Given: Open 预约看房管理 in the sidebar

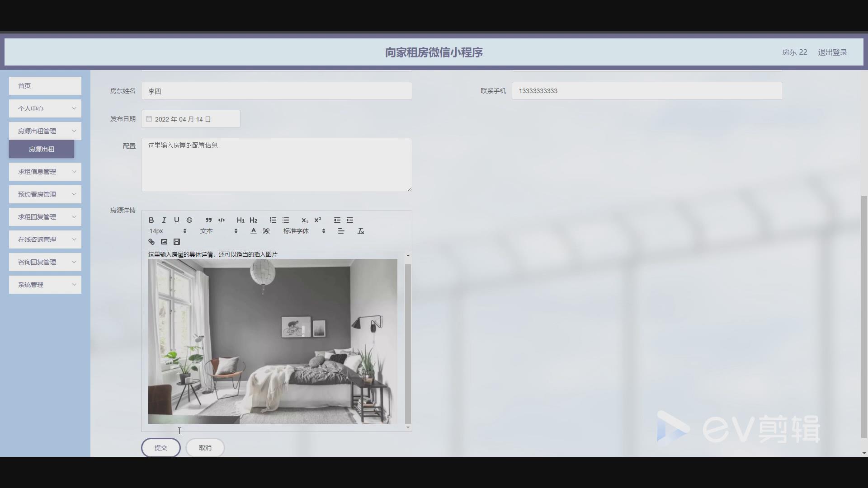Looking at the screenshot, I should pos(45,194).
